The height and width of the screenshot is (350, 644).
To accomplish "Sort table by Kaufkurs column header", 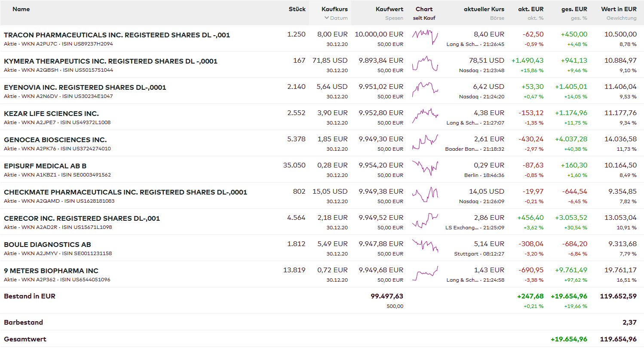I will click(x=334, y=9).
